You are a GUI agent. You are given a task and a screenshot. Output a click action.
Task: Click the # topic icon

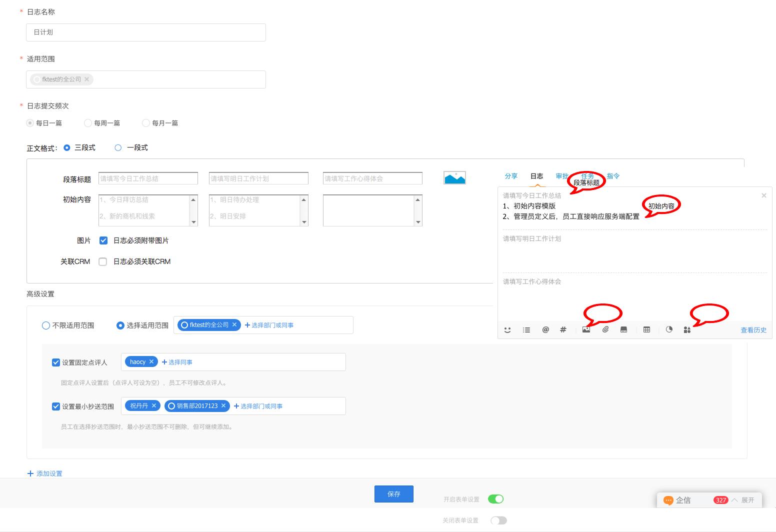click(563, 329)
